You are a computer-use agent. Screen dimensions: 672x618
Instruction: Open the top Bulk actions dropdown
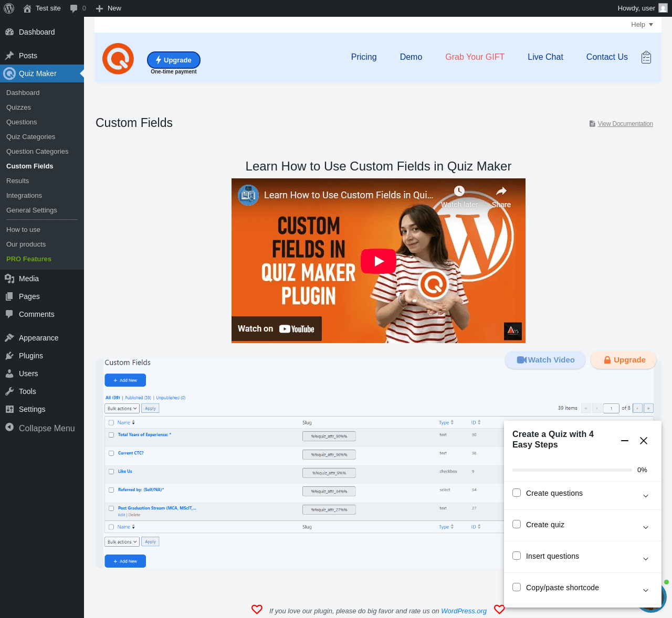tap(122, 409)
